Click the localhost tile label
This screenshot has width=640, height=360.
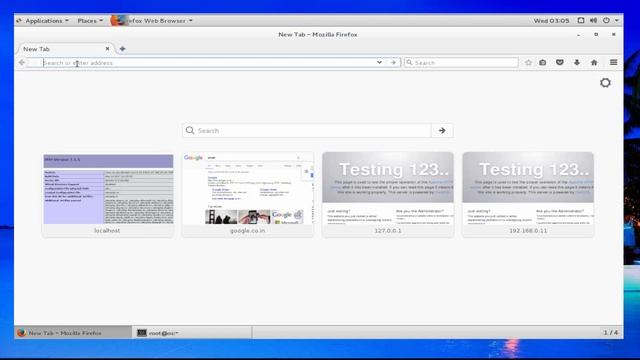107,231
